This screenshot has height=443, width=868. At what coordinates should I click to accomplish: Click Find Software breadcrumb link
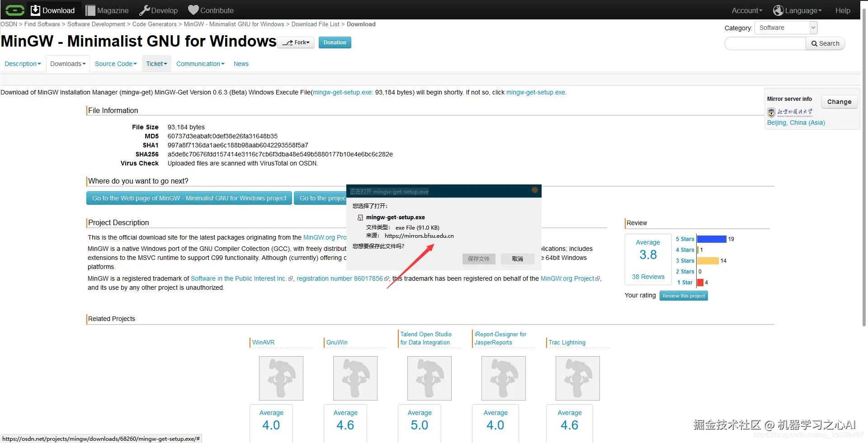point(42,24)
